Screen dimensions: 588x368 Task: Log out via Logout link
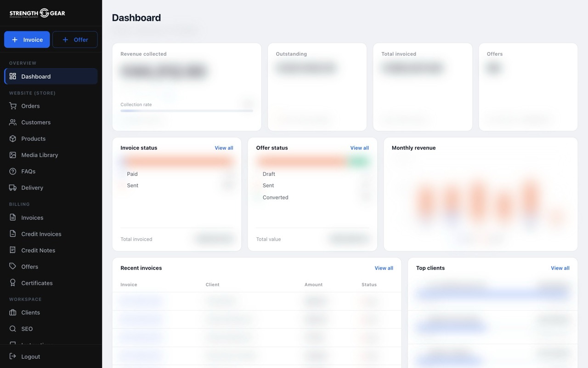51,356
